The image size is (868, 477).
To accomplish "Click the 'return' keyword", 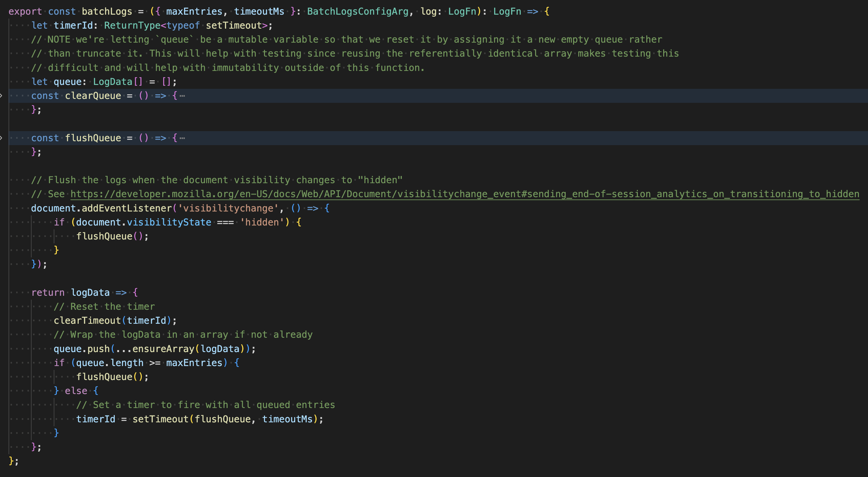I will tap(48, 293).
